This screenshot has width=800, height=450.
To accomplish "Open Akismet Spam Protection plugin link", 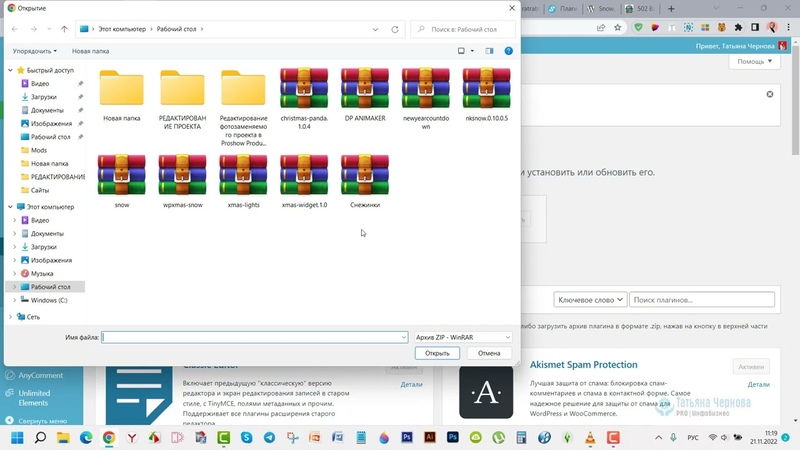I will click(x=583, y=364).
